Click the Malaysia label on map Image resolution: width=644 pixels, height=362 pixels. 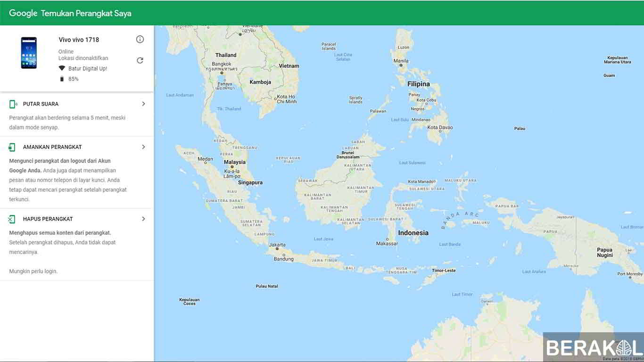coord(235,162)
